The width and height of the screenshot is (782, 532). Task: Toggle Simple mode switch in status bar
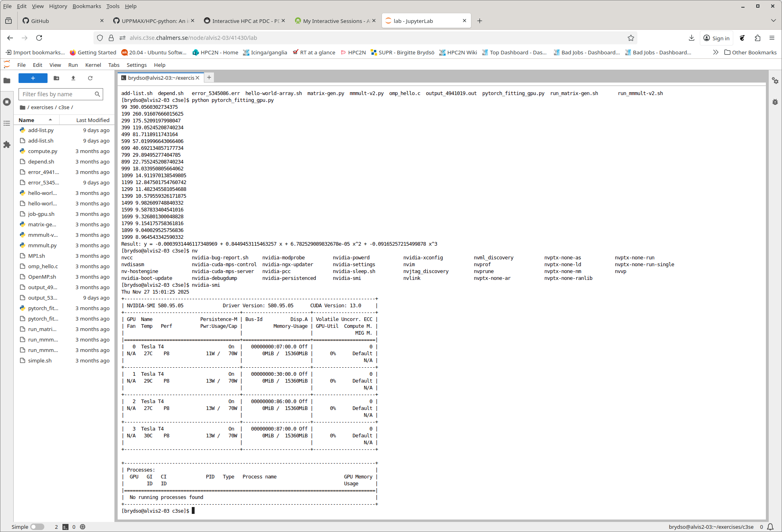point(37,527)
